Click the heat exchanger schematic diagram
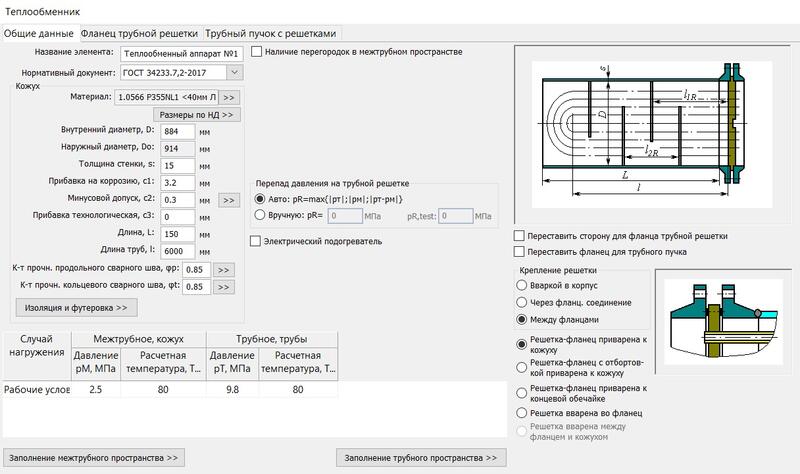The height and width of the screenshot is (474, 800). click(652, 135)
